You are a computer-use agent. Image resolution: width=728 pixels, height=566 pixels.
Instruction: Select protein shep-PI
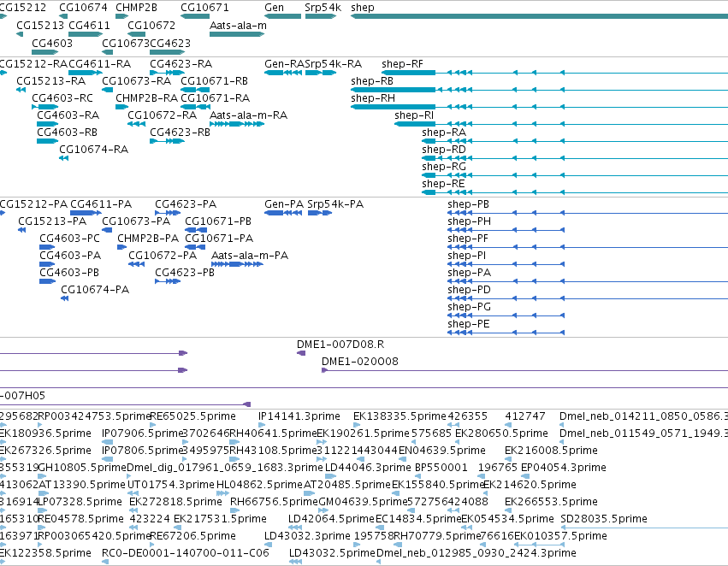466,256
